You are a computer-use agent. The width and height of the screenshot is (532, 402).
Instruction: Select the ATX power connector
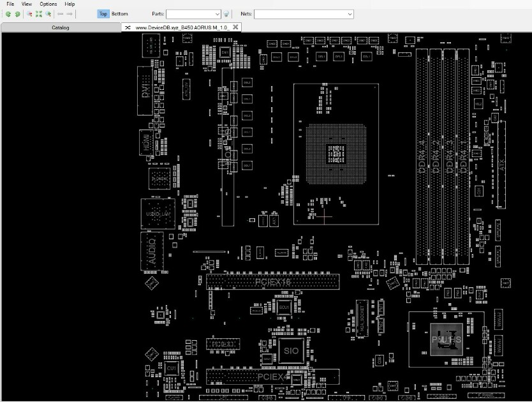(502, 165)
